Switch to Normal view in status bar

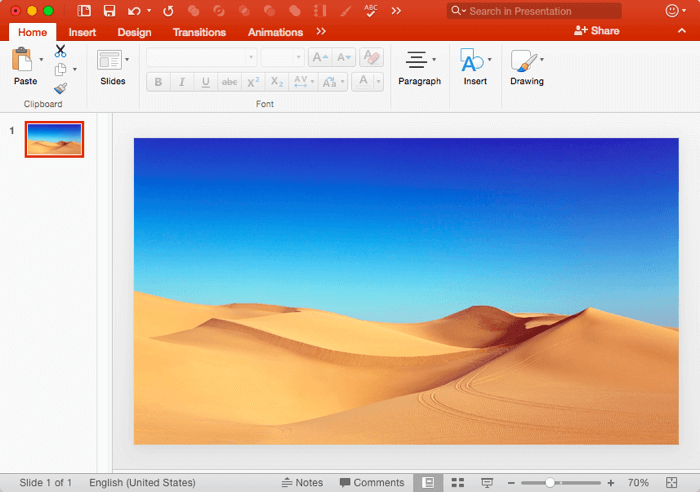click(x=428, y=483)
